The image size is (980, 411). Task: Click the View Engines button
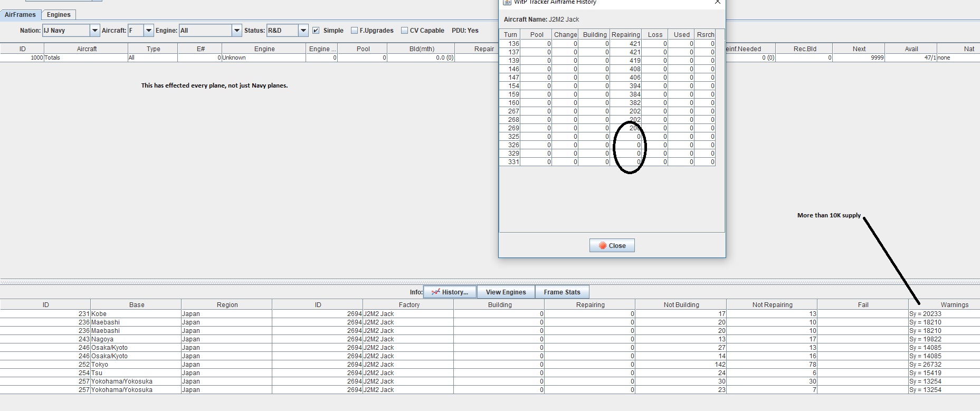pyautogui.click(x=506, y=292)
